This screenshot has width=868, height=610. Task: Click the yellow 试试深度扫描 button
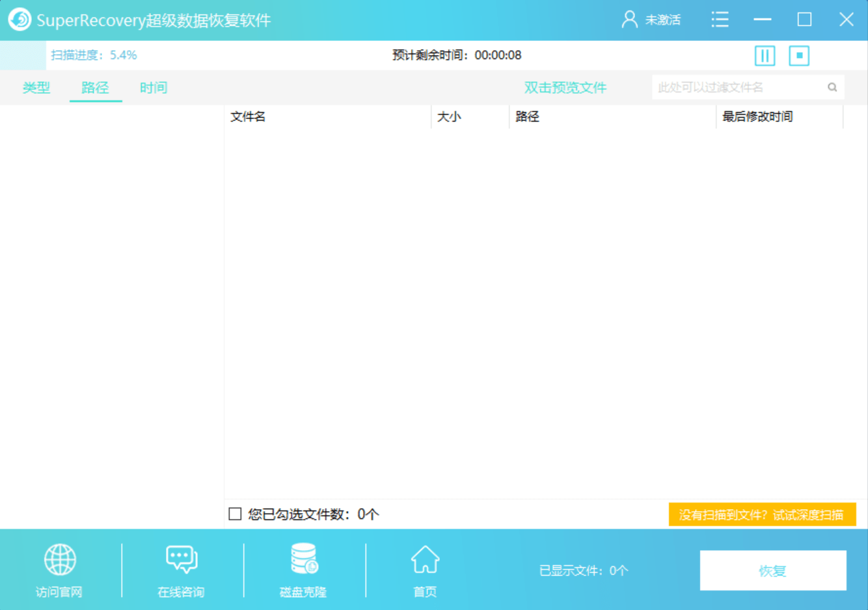(761, 515)
